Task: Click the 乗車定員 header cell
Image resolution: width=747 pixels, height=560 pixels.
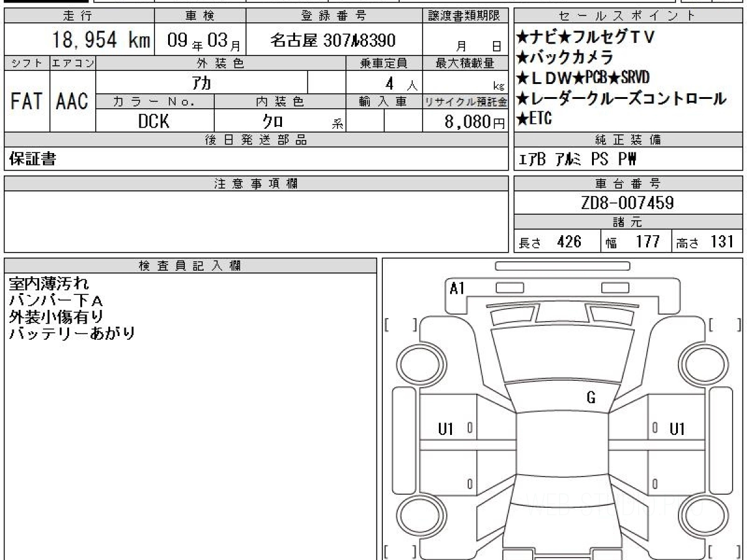Action: coord(384,63)
